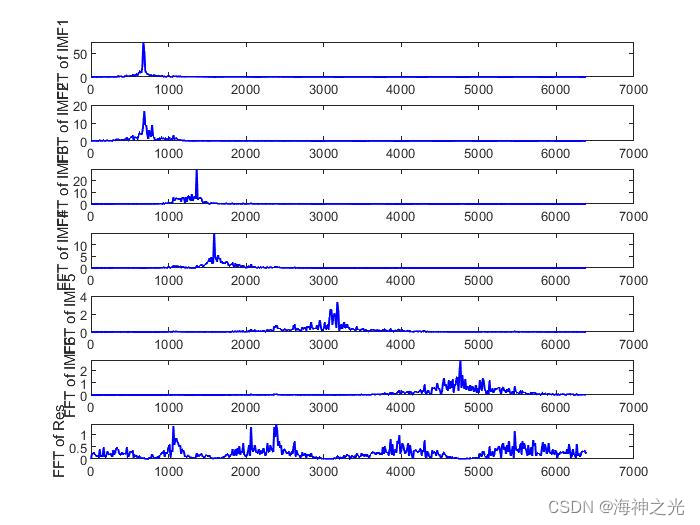Click the "2" y-tick in the IMF6 plot
The image size is (700, 525).
click(x=83, y=371)
